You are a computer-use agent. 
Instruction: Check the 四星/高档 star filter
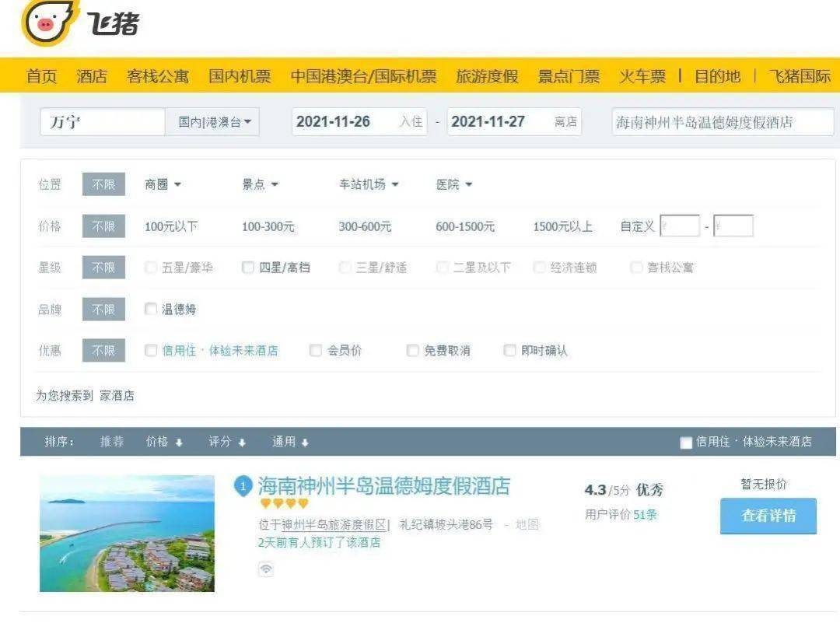tap(247, 268)
